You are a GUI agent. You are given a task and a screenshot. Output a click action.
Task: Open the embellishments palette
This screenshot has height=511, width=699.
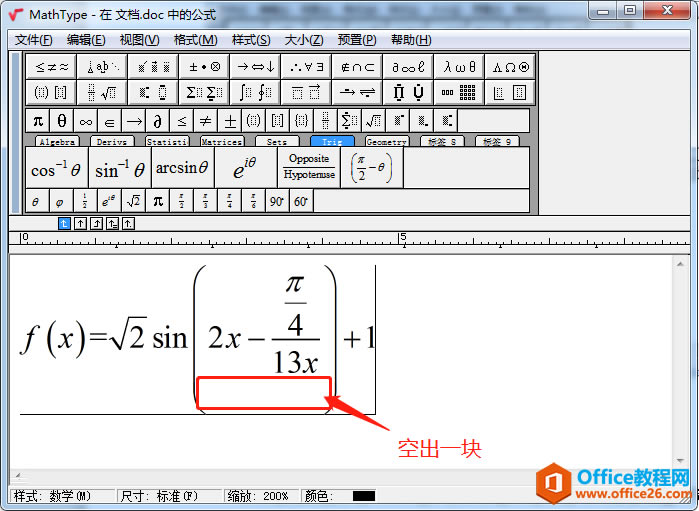(153, 67)
